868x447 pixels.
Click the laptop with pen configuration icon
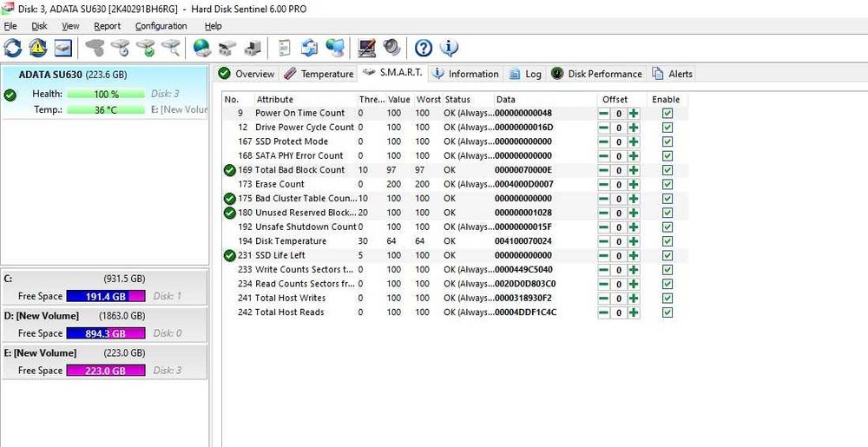[366, 48]
